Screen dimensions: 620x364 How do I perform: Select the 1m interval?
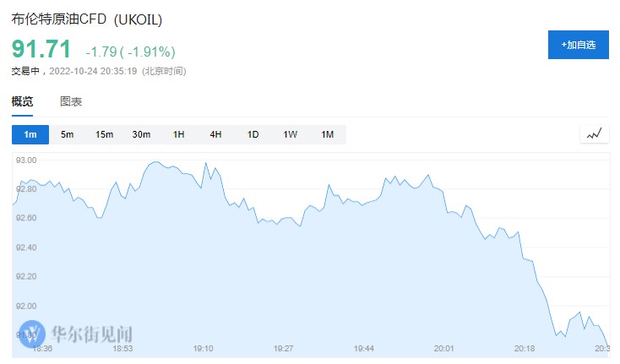[30, 134]
